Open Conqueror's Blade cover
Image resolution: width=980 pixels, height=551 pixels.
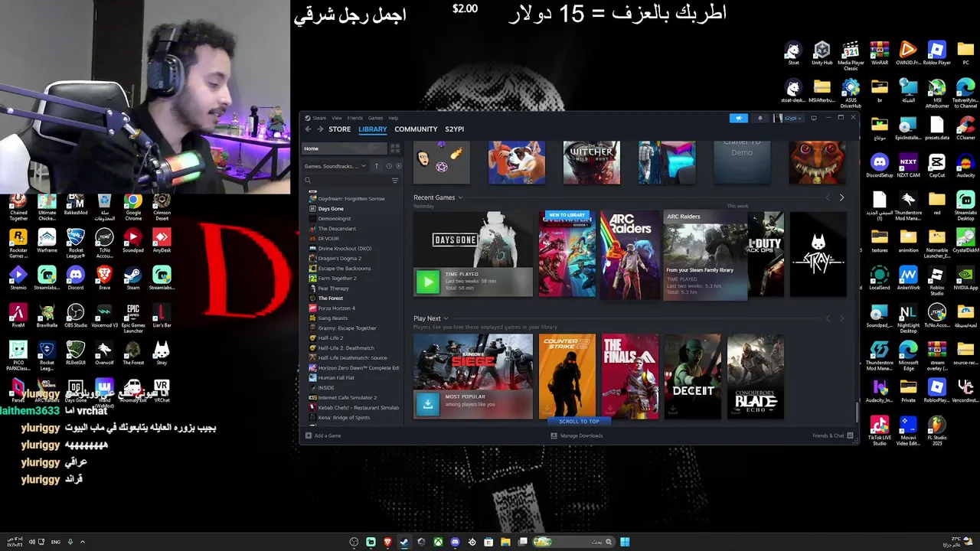756,376
